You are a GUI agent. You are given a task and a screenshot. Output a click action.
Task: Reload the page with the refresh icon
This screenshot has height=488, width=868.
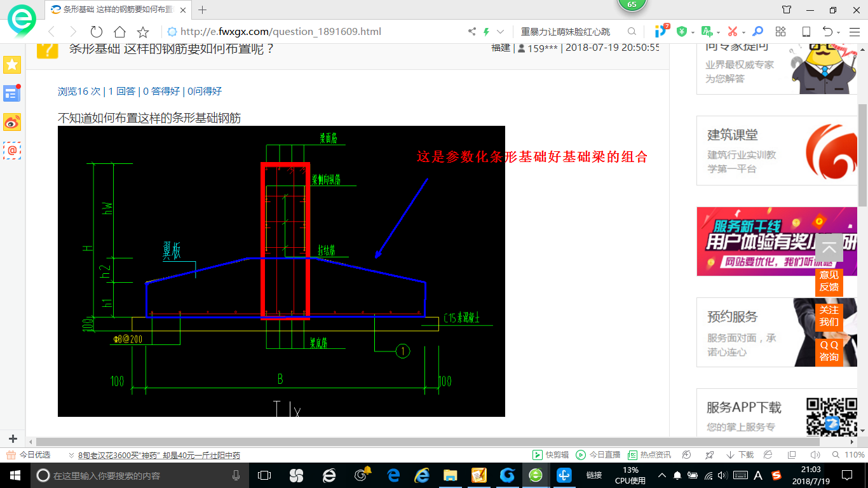click(97, 32)
